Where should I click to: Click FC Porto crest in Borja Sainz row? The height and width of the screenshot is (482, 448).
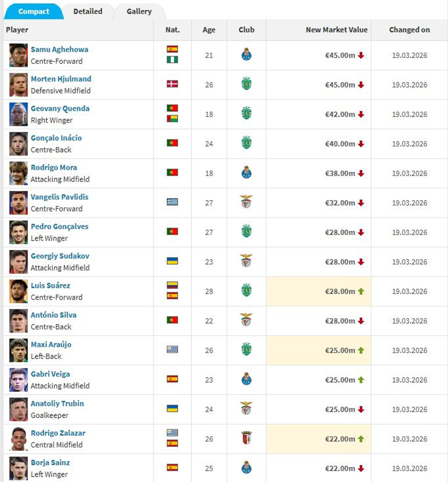click(x=246, y=468)
